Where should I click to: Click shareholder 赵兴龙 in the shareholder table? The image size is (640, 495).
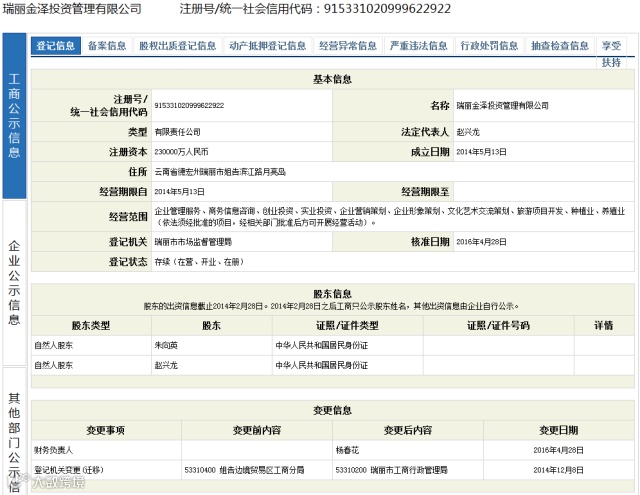tap(166, 365)
